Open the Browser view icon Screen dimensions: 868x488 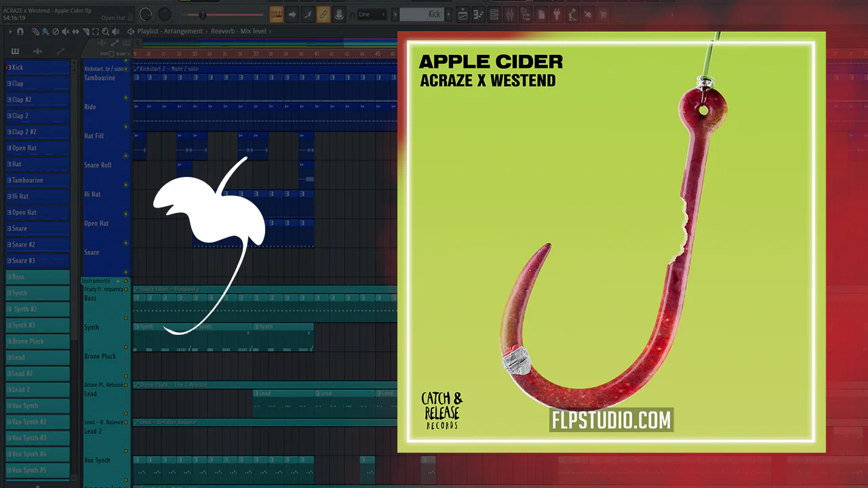pyautogui.click(x=526, y=14)
